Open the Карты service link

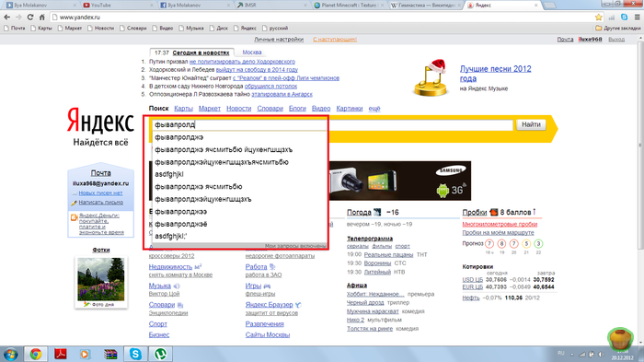183,108
